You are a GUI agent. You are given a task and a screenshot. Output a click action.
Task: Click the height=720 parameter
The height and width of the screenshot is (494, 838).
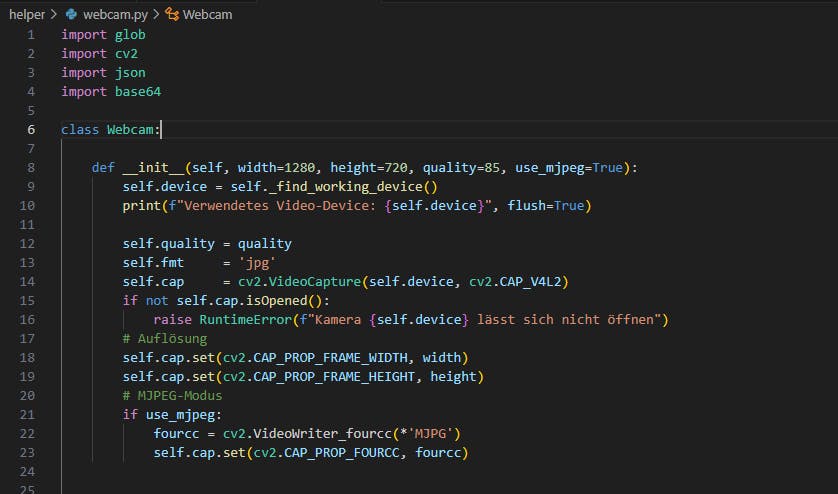369,168
